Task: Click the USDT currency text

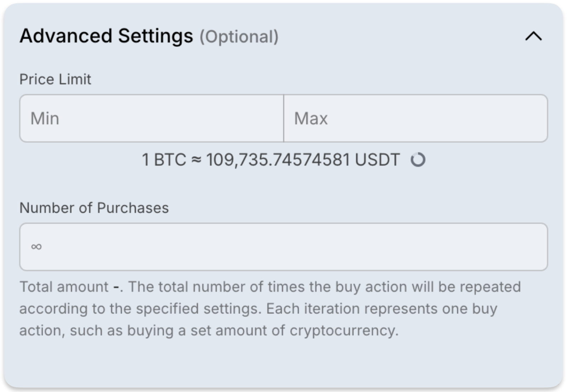Action: pyautogui.click(x=377, y=160)
